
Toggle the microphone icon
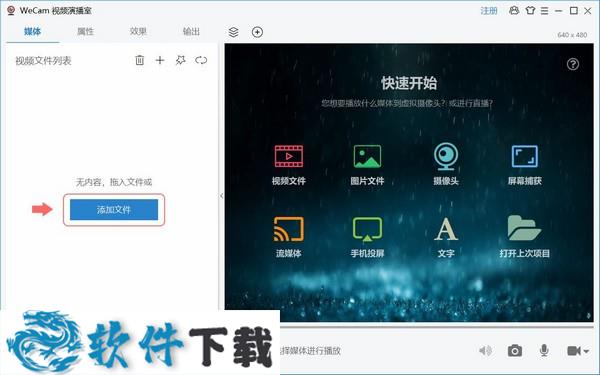click(x=544, y=351)
